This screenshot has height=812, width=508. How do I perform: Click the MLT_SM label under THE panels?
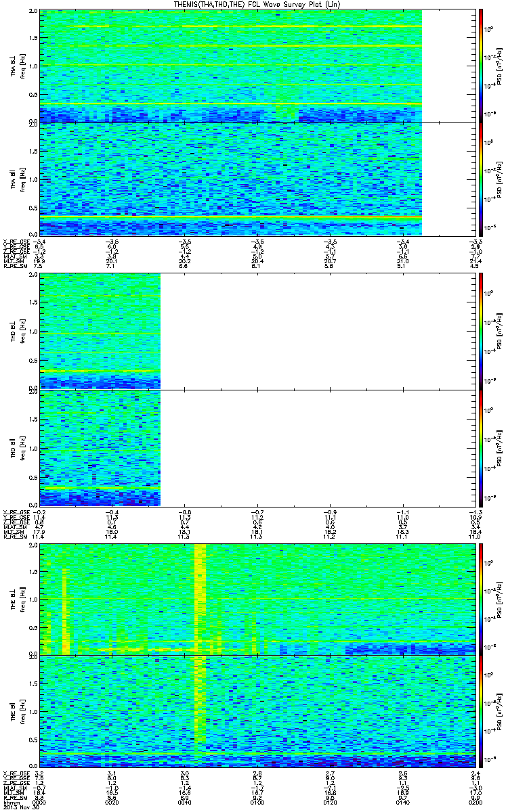point(13,793)
